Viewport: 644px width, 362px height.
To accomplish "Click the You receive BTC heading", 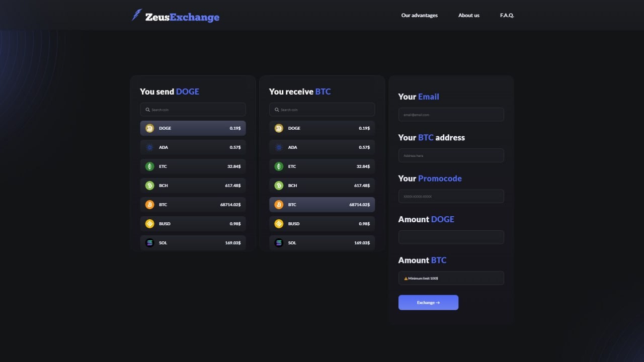I will click(x=300, y=92).
